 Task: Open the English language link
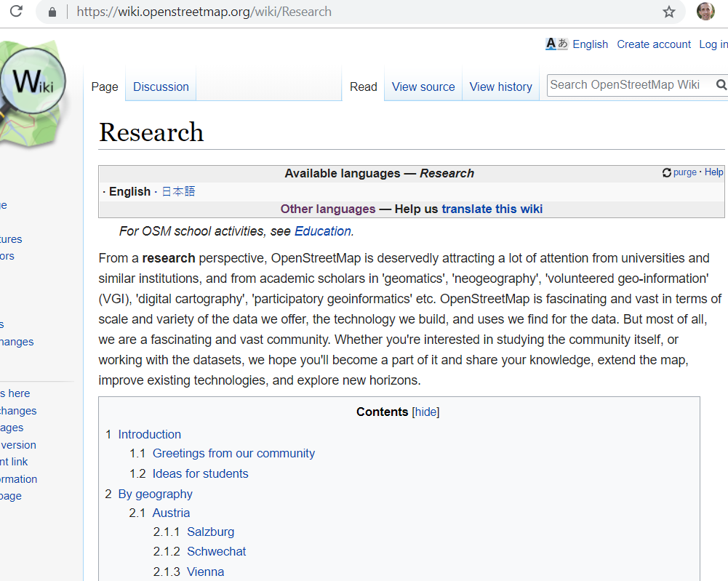590,44
